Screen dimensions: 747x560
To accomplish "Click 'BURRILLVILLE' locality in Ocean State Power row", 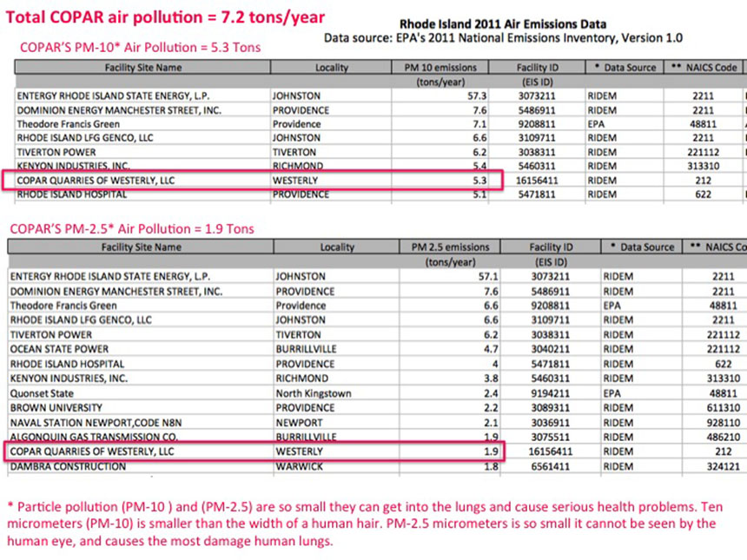I will (x=306, y=348).
